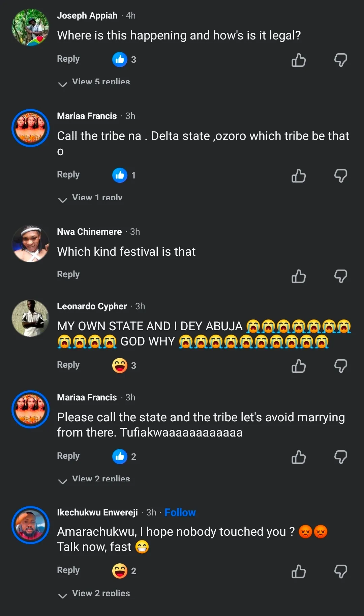Like Leonardo Cypher's comment

[299, 366]
